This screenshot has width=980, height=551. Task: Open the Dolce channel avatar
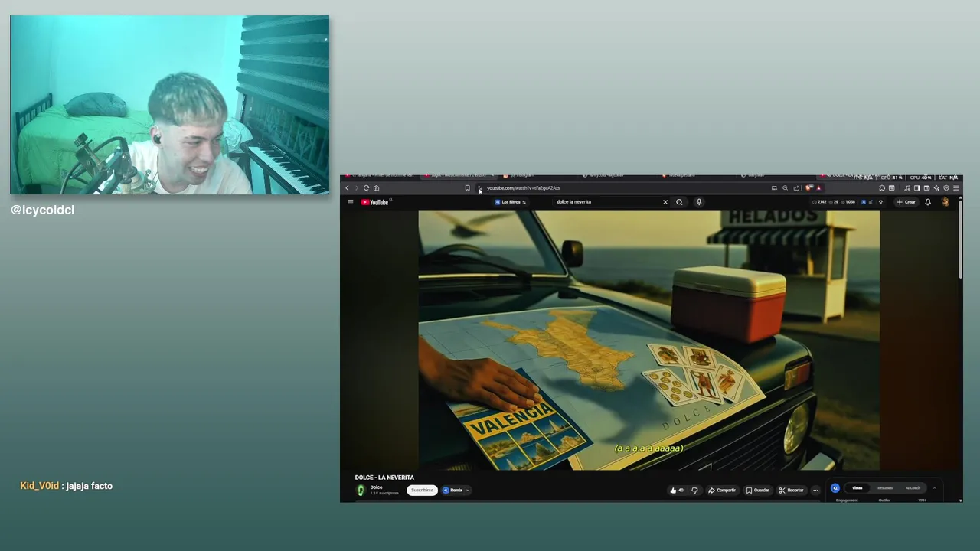coord(361,491)
